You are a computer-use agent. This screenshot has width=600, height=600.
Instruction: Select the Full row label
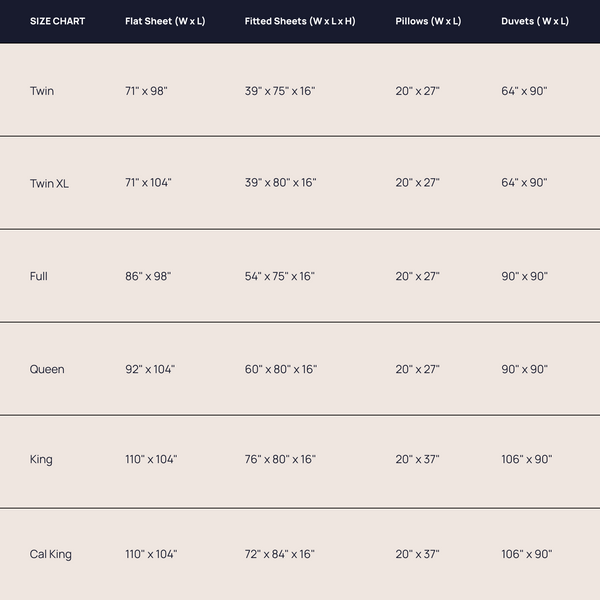click(x=39, y=276)
